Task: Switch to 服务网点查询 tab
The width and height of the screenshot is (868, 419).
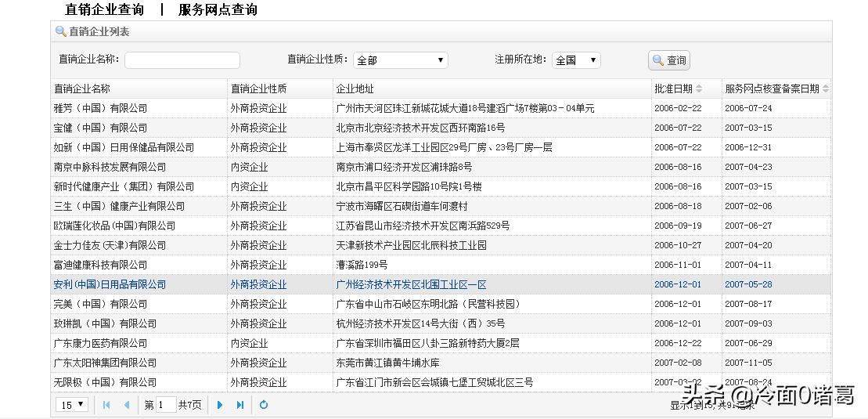Action: click(218, 9)
